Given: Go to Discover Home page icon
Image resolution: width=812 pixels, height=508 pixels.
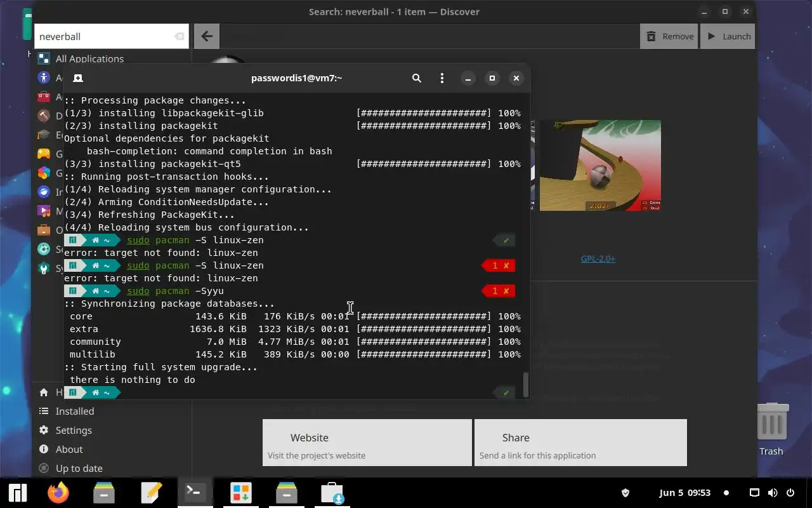Looking at the screenshot, I should pyautogui.click(x=44, y=392).
